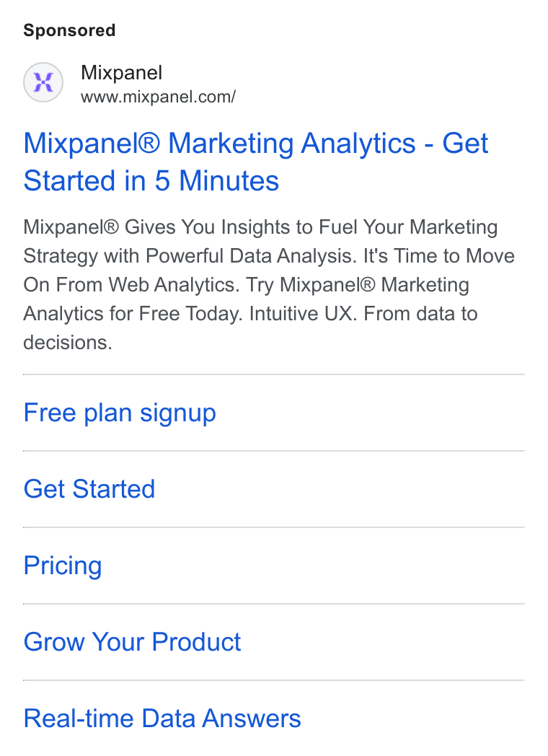Click the word "Get" ending headline's first line
This screenshot has width=548, height=756.
point(465,144)
